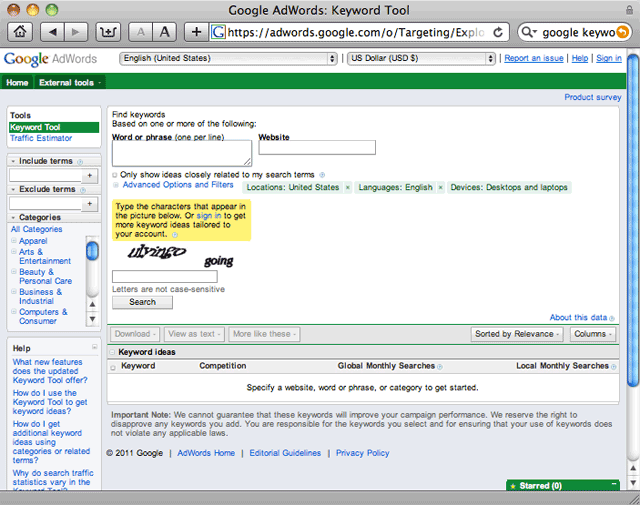Image resolution: width=640 pixels, height=505 pixels.
Task: Open the External tools menu
Action: [70, 82]
